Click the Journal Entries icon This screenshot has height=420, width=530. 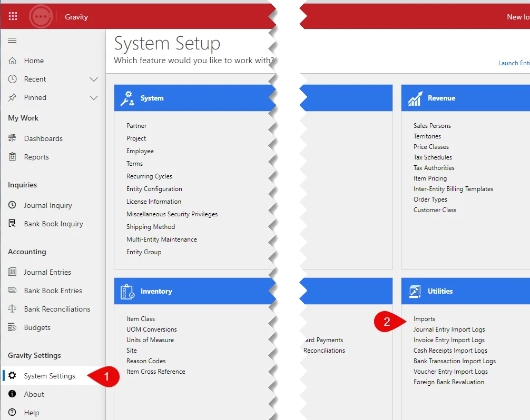point(12,272)
